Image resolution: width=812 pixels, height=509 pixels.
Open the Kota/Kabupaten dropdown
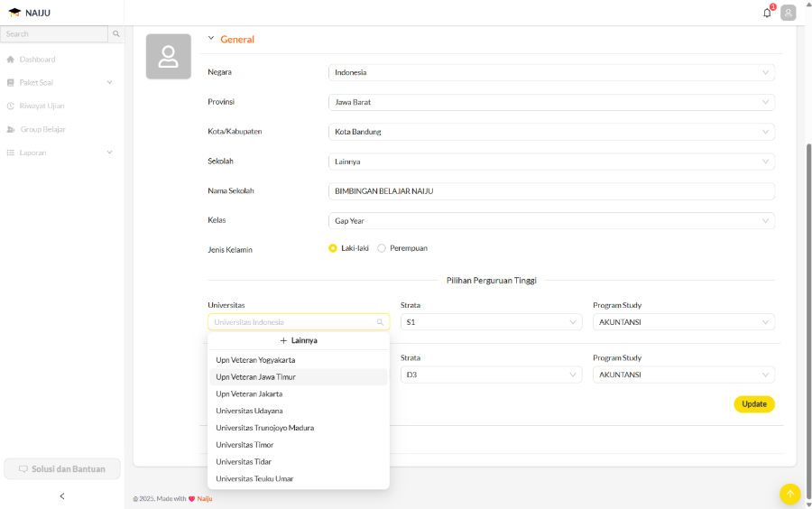click(x=551, y=132)
